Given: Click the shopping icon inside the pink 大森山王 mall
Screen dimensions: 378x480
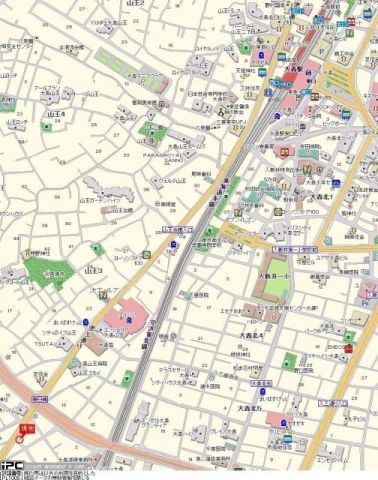Looking at the screenshot, I should click(129, 321).
